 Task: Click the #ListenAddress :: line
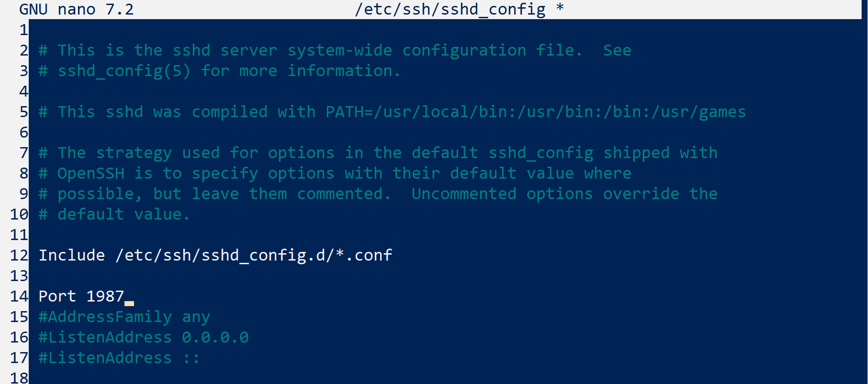click(x=119, y=358)
